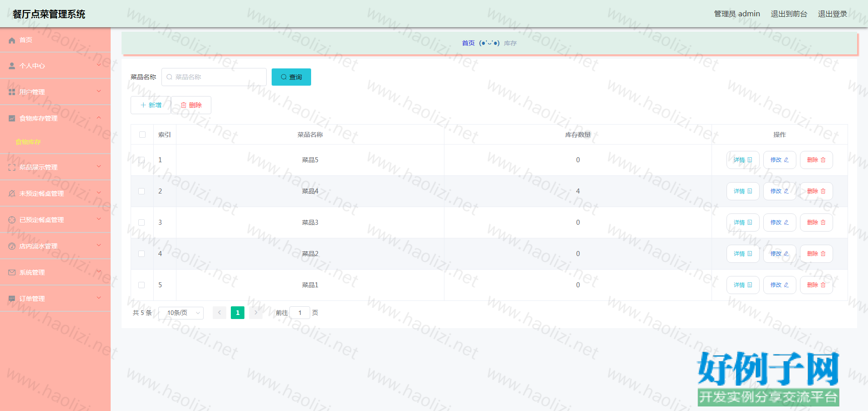Click the magnifier icon in the search field

169,77
